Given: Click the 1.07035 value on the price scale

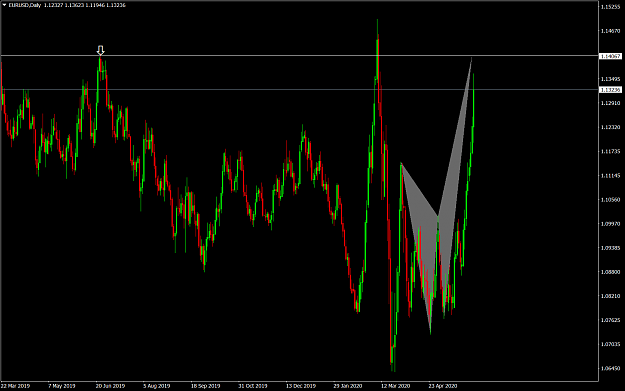Looking at the screenshot, I should point(610,344).
